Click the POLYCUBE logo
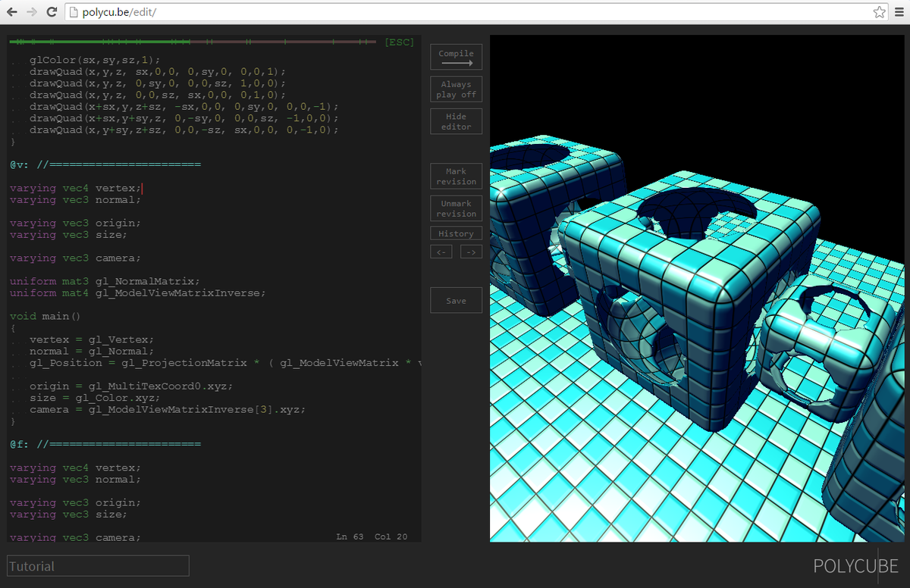910x588 pixels. pos(855,566)
